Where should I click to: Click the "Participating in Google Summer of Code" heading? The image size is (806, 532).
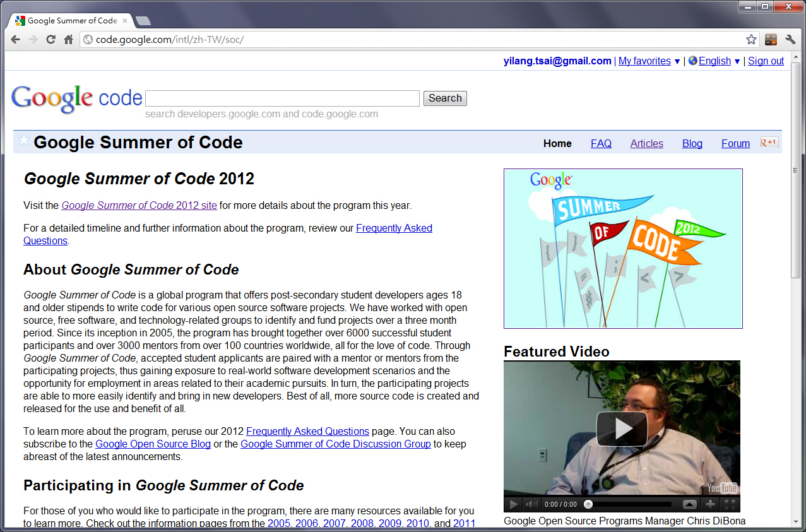coord(163,486)
